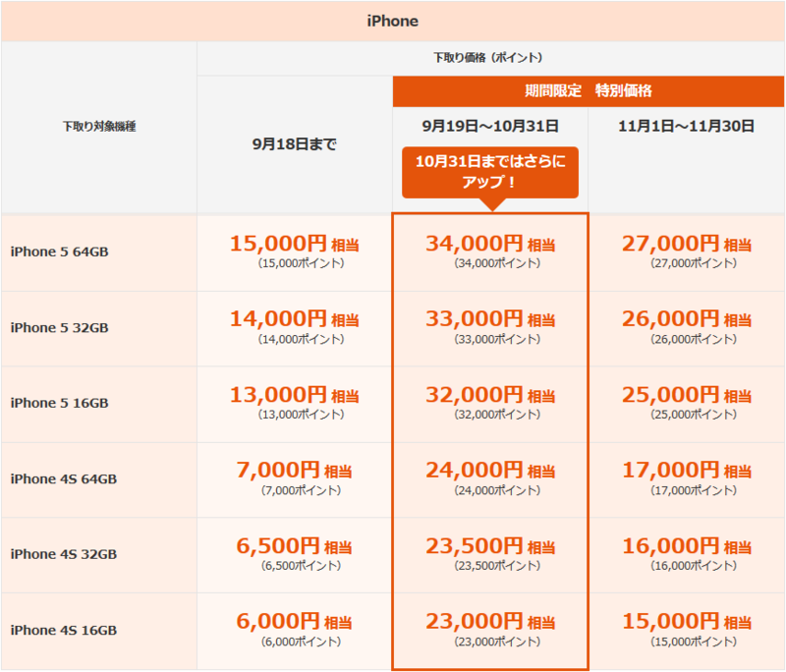Click the "14,000円相当" price
Image resolution: width=786 pixels, height=672 pixels.
[x=294, y=318]
